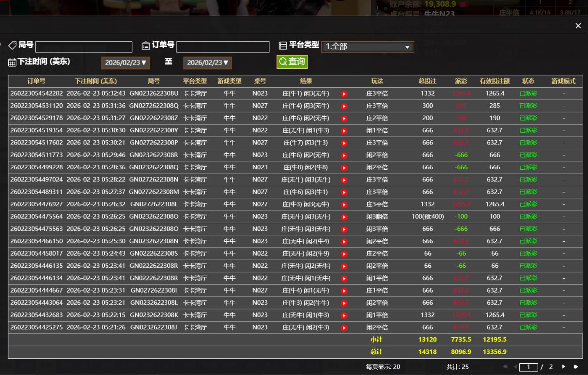
Task: Open the end date picker
Action: tap(207, 62)
